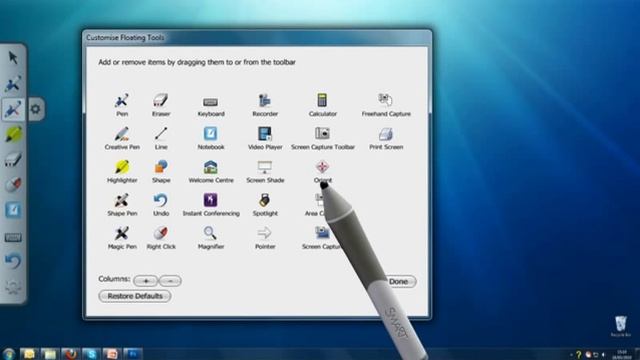Remove a column with the minus button
The height and width of the screenshot is (360, 640).
point(170,281)
